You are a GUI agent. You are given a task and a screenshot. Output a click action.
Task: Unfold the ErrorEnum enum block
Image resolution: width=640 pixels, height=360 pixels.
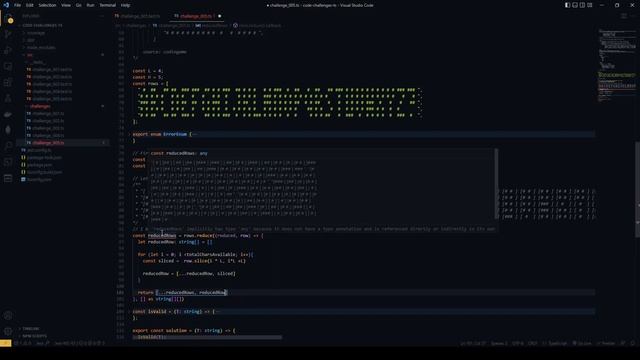(130, 134)
